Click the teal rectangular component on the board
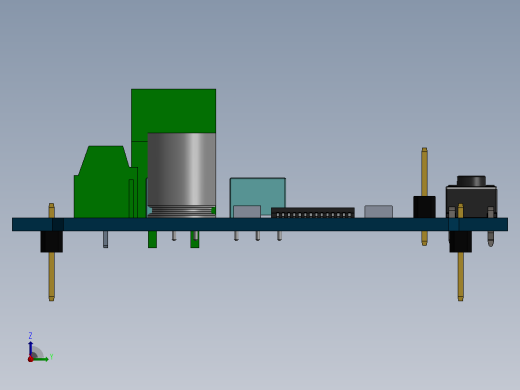520x390 pixels. (x=258, y=191)
